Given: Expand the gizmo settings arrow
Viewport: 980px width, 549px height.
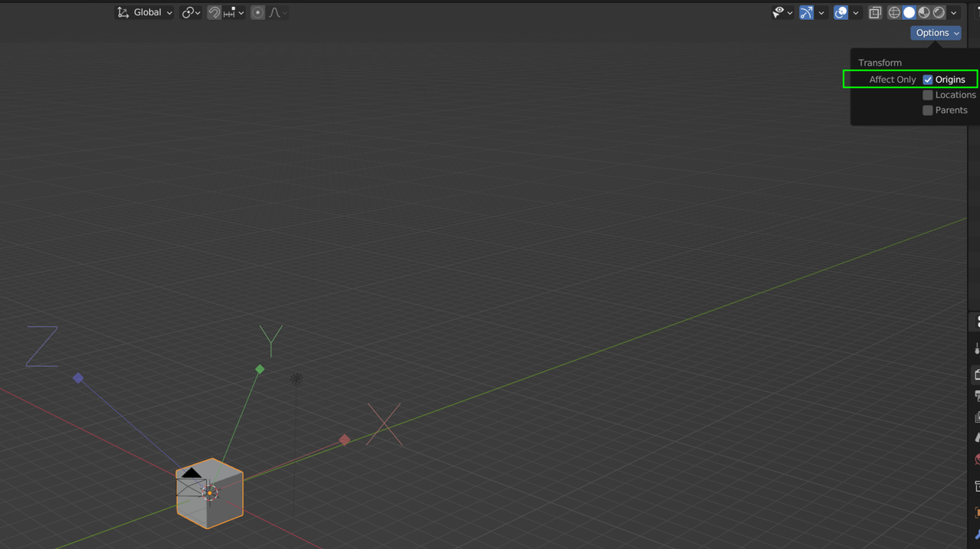Looking at the screenshot, I should [x=821, y=12].
